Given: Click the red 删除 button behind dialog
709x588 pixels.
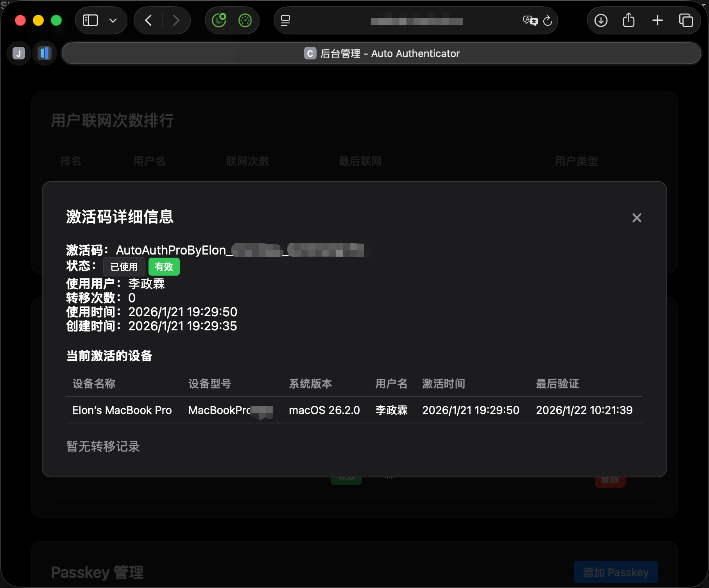Looking at the screenshot, I should point(610,481).
